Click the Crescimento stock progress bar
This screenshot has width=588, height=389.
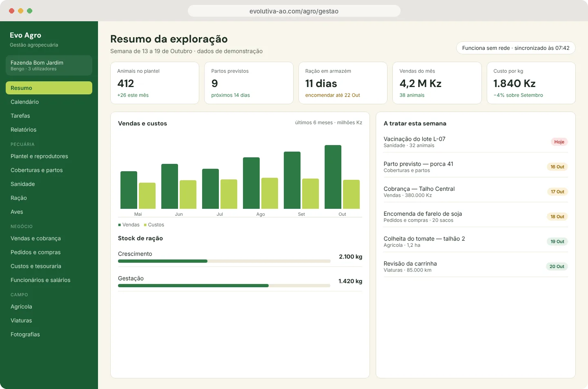click(x=224, y=261)
